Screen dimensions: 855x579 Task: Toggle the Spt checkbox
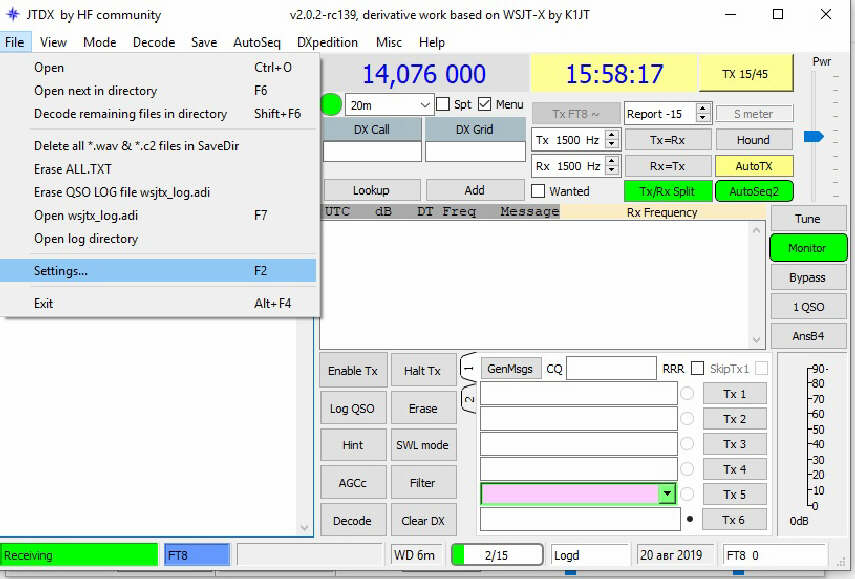(x=443, y=104)
